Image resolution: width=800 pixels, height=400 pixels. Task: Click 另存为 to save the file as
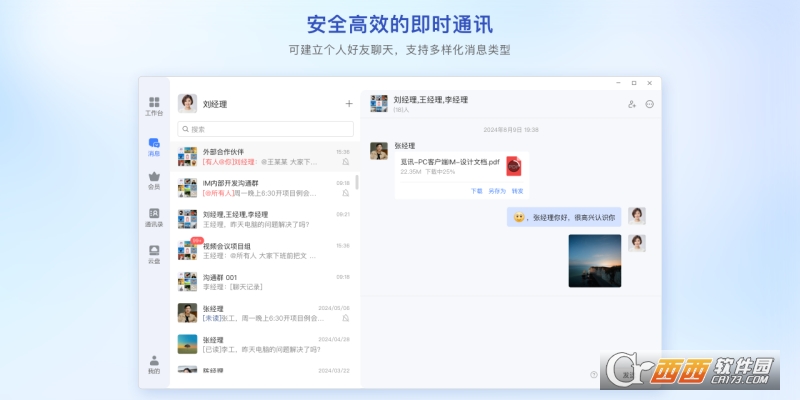(x=496, y=190)
